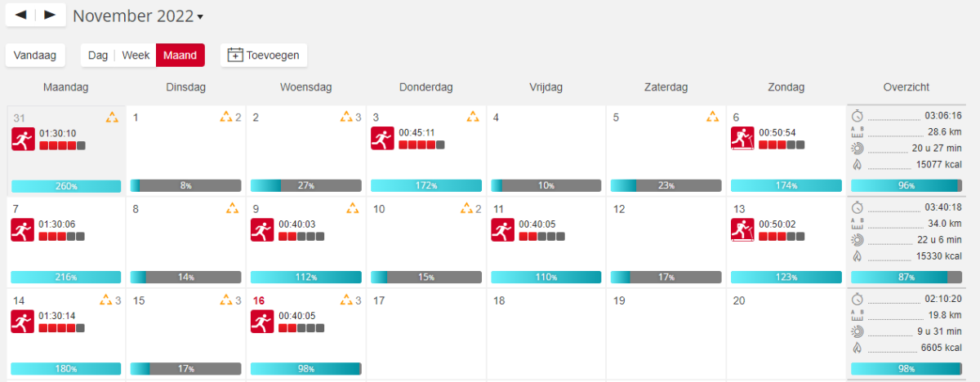Select the Maand view tab

[180, 56]
